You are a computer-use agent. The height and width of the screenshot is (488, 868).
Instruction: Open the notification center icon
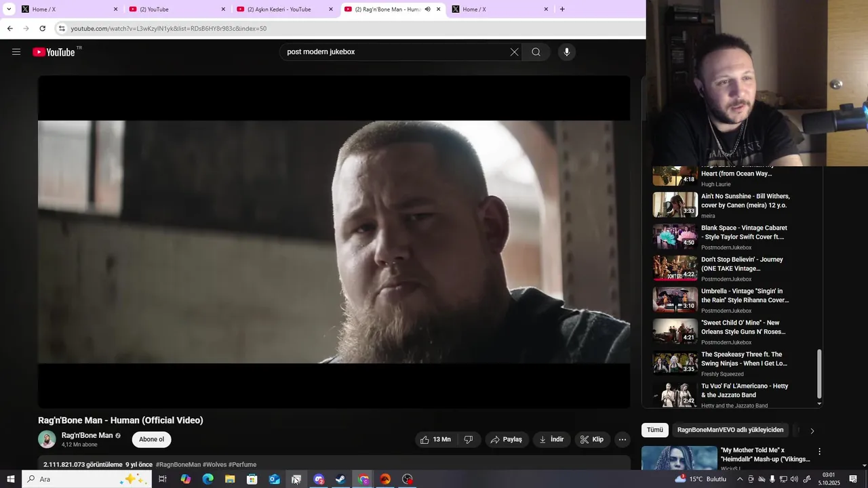click(853, 479)
